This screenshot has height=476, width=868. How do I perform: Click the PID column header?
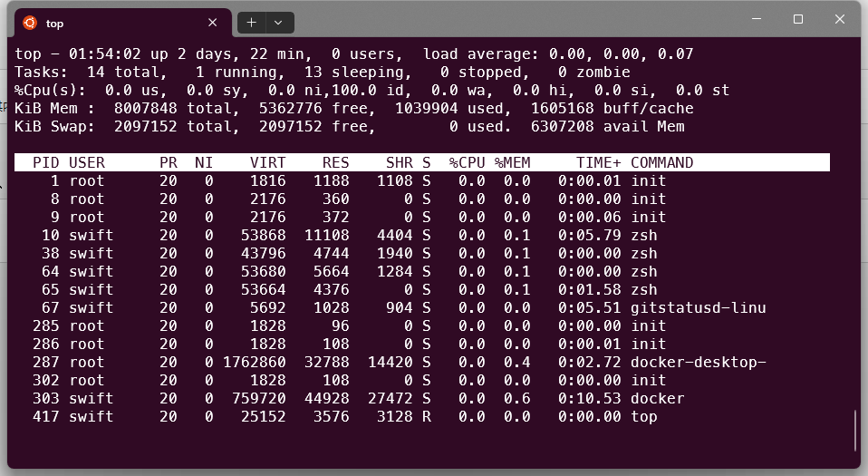click(x=46, y=163)
